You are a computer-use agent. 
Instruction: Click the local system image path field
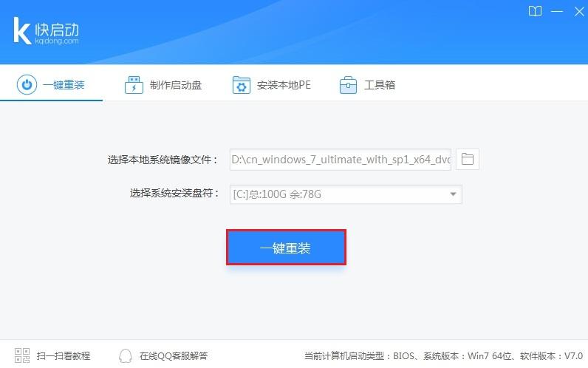click(340, 160)
